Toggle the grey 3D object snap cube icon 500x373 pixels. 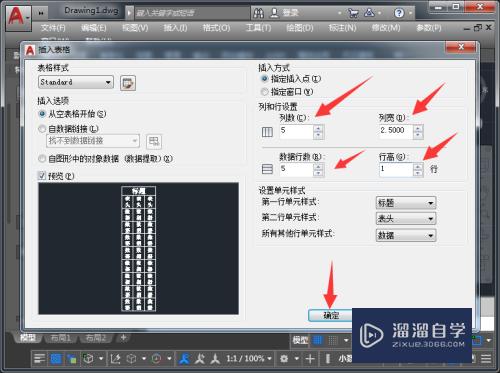pyautogui.click(x=132, y=359)
